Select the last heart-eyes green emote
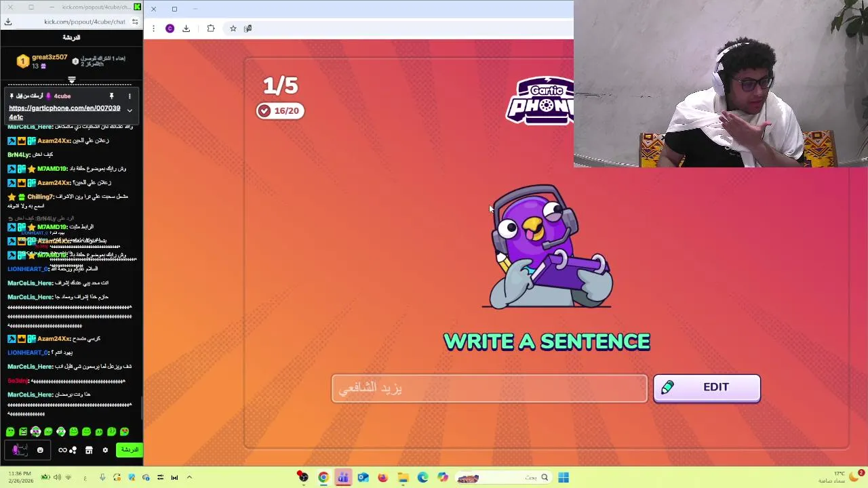The image size is (868, 488). coord(124,432)
